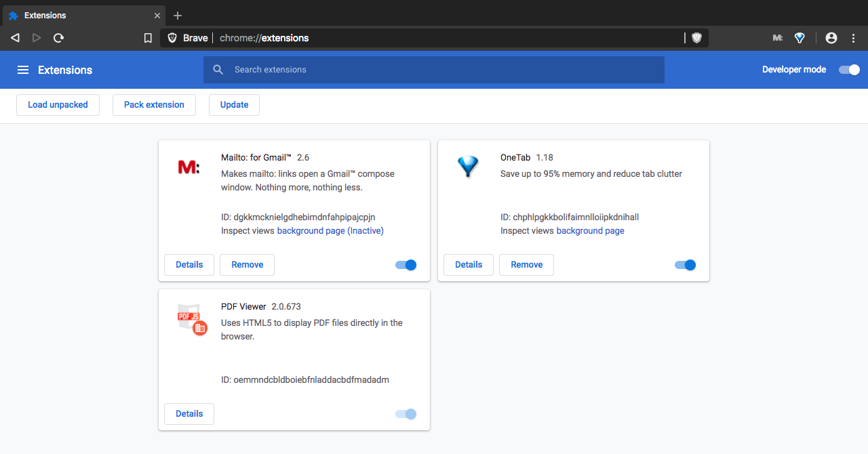
Task: Select the Extensions tab
Action: pyautogui.click(x=81, y=16)
